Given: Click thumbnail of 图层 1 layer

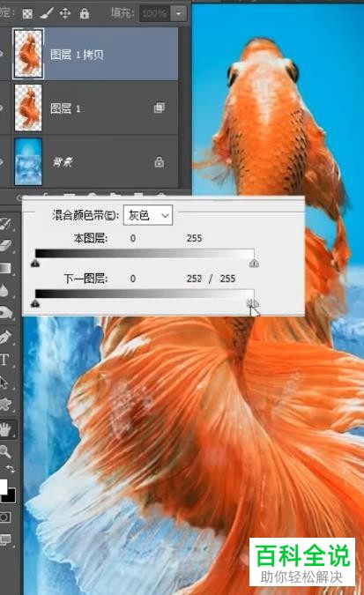Looking at the screenshot, I should (28, 108).
